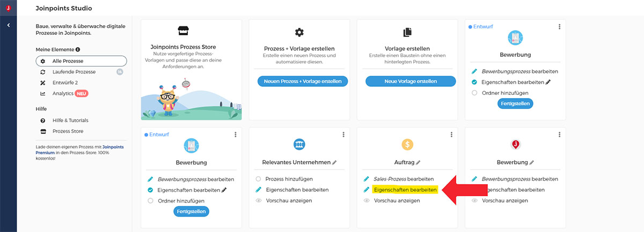This screenshot has width=644, height=232.
Task: Open the Prozess Store sidebar icon
Action: [x=43, y=131]
